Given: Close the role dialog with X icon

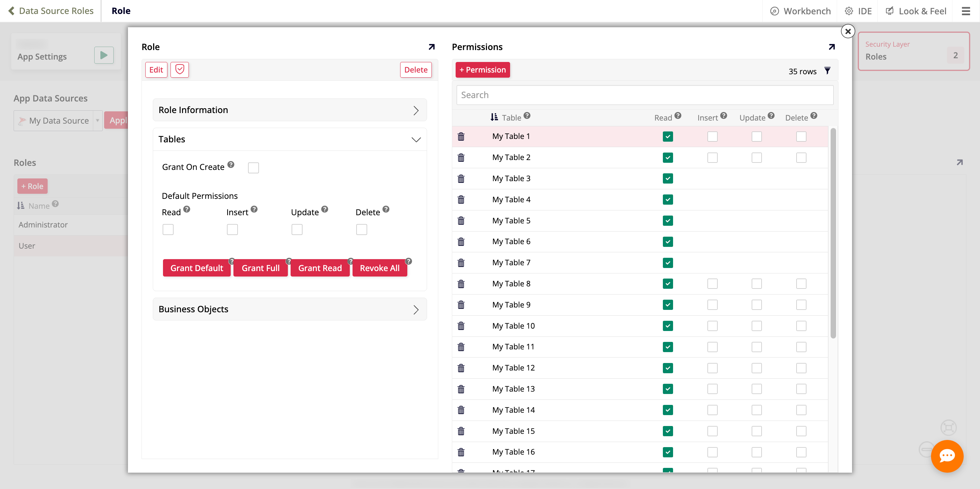Looking at the screenshot, I should pyautogui.click(x=848, y=31).
